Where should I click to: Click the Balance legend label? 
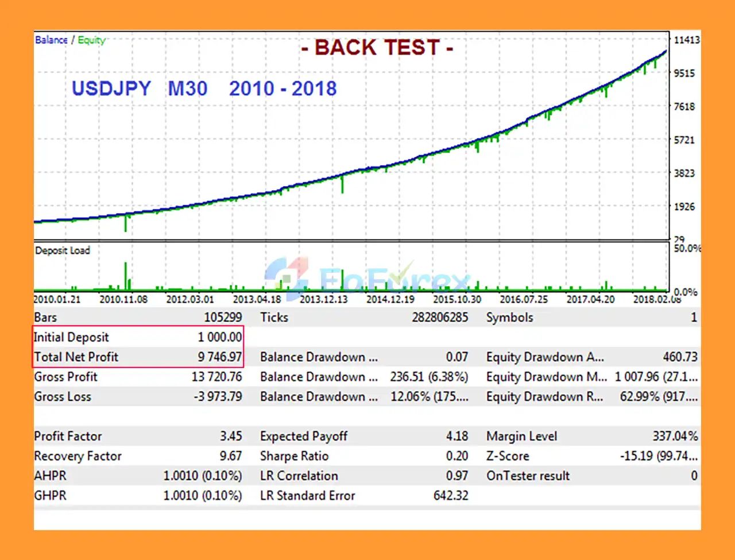click(x=51, y=40)
